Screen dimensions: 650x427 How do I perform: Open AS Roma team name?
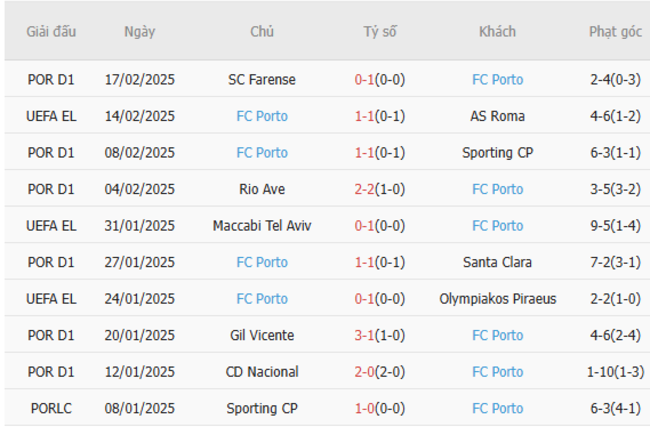pos(497,116)
